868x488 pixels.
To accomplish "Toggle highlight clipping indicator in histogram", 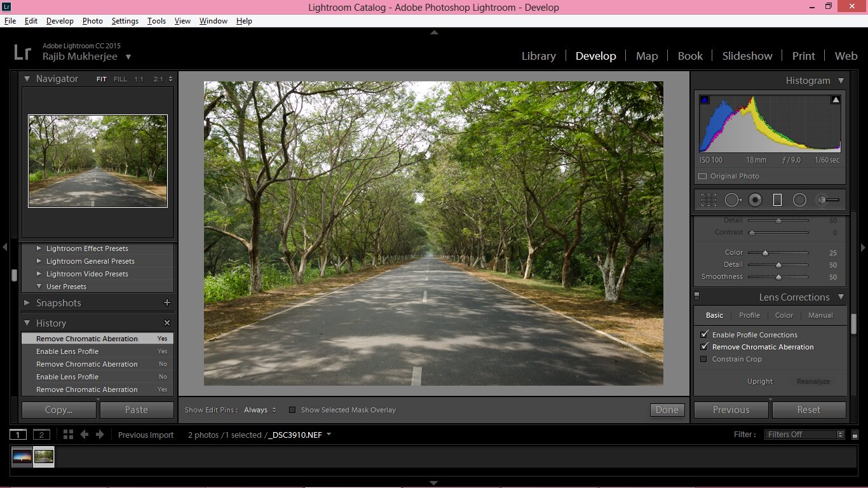I will click(836, 100).
